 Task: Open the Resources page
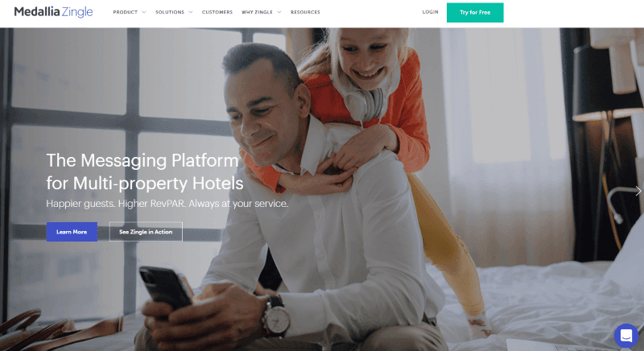coord(305,12)
